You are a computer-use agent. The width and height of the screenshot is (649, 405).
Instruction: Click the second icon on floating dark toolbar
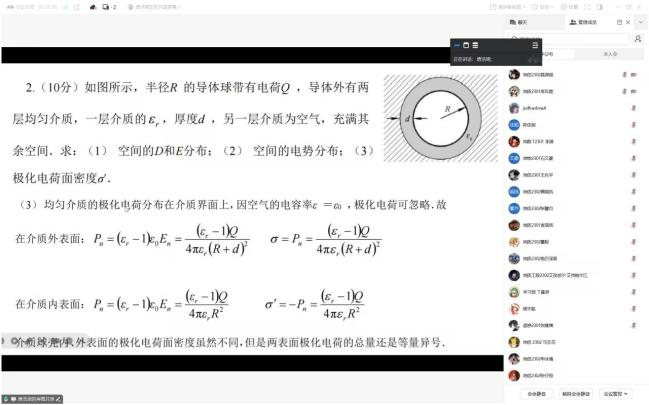(466, 45)
